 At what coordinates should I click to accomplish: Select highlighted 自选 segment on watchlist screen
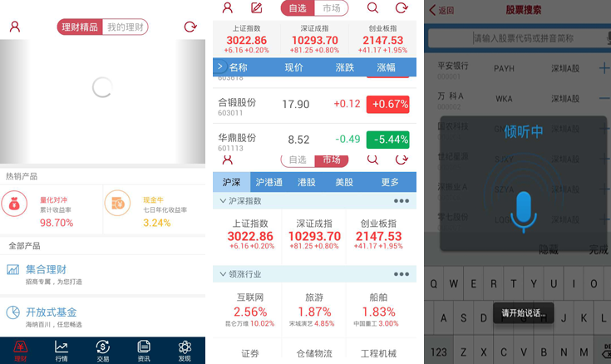click(x=298, y=8)
